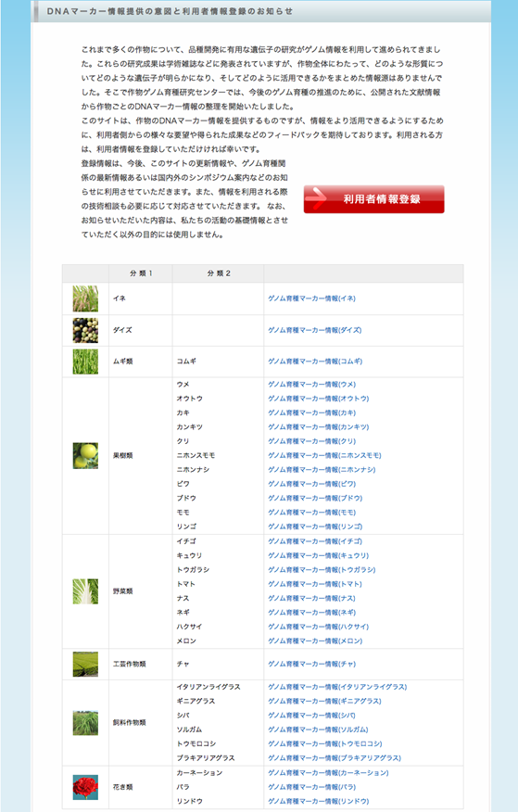518x812 pixels.
Task: Click the fruit thumbnail for 果樹類
Action: (85, 456)
